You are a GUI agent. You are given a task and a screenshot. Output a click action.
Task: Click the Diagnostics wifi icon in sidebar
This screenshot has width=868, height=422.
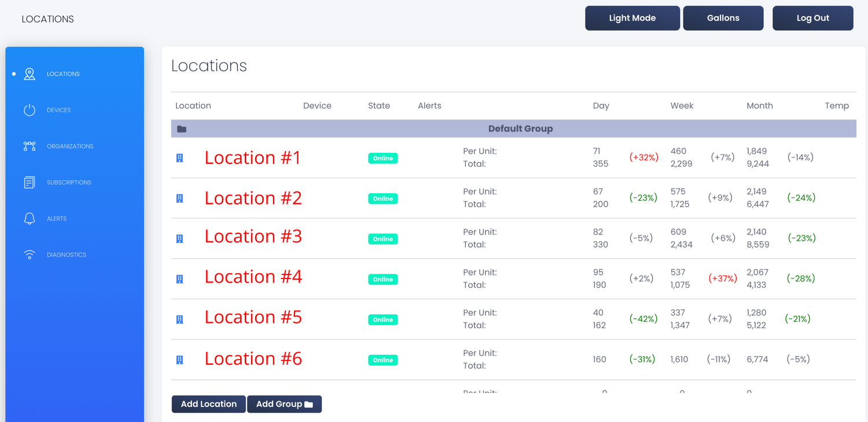point(30,255)
